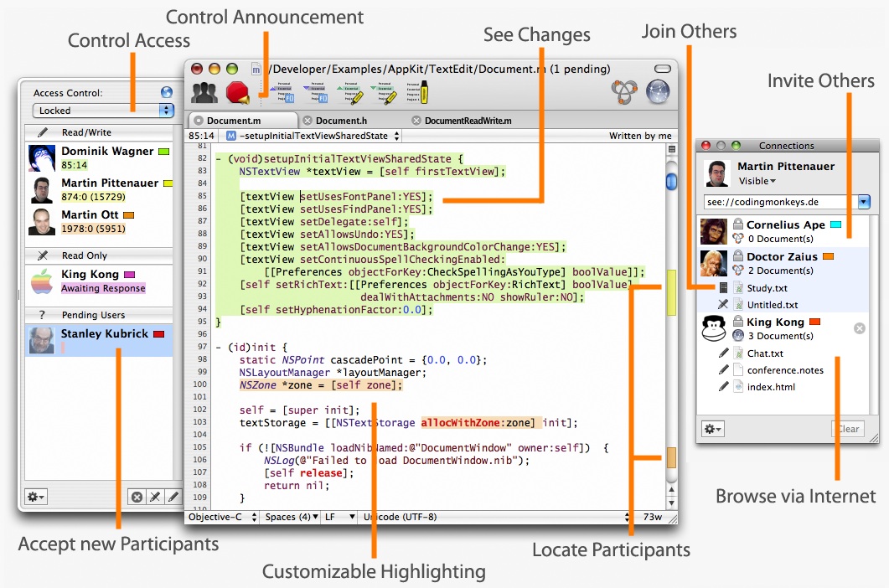Viewport: 889px width, 588px height.
Task: Select pending user Stanley Kubrick
Action: [100, 340]
